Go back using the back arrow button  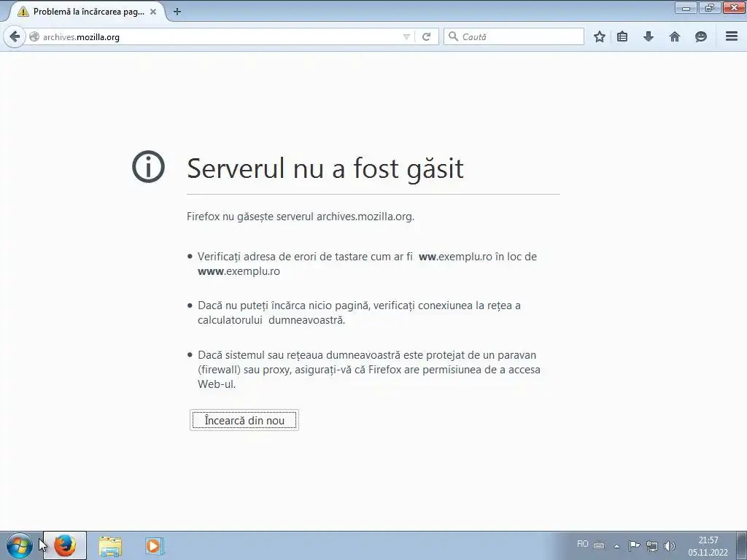tap(15, 36)
